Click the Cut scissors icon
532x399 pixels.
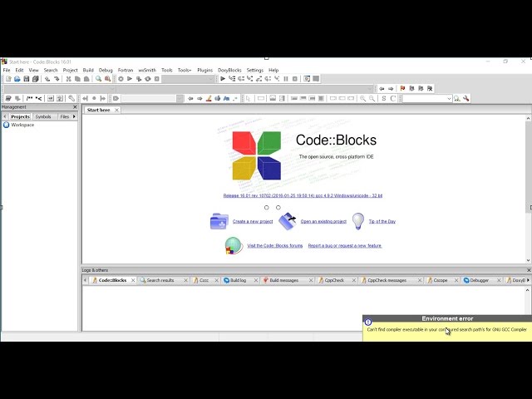(68, 79)
